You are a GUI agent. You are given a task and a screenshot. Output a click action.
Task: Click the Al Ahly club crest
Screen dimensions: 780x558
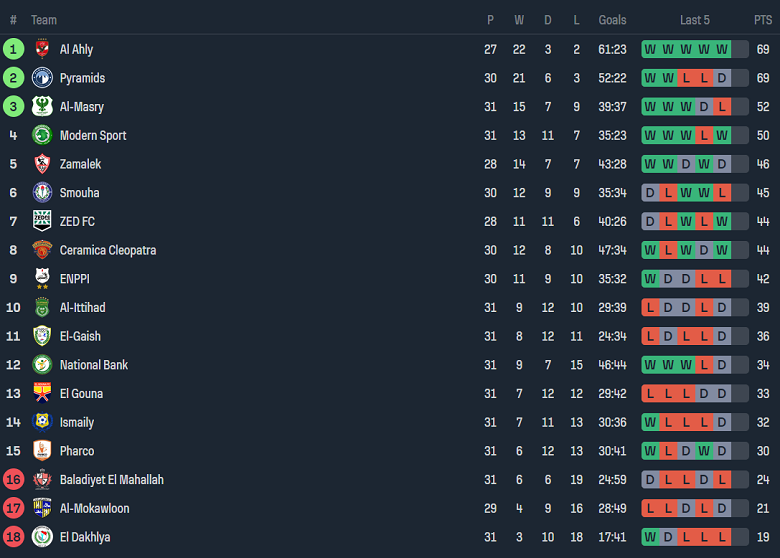(x=42, y=49)
